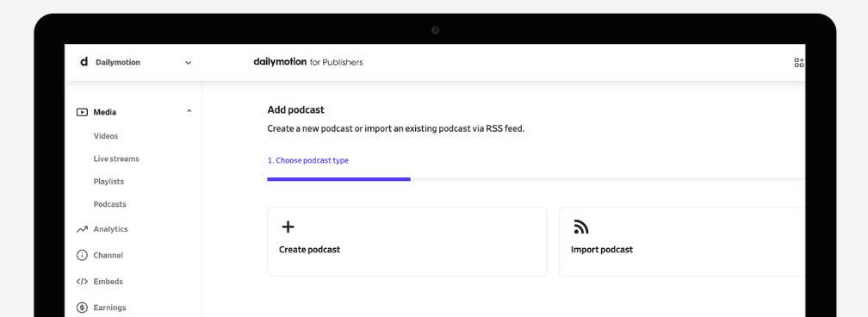Click the Dailymotion 'd' logo icon
This screenshot has height=317, width=868.
pyautogui.click(x=84, y=62)
